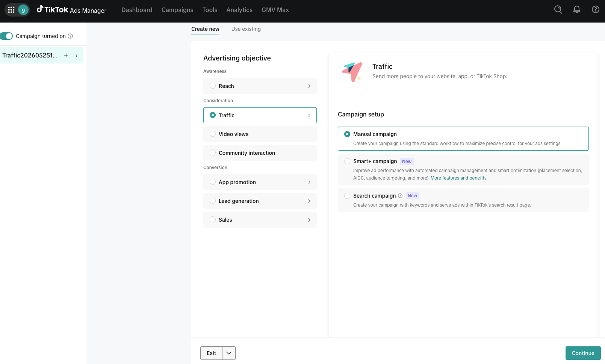Toggle the Campaign turned on switch
This screenshot has width=605, height=364.
coord(6,36)
